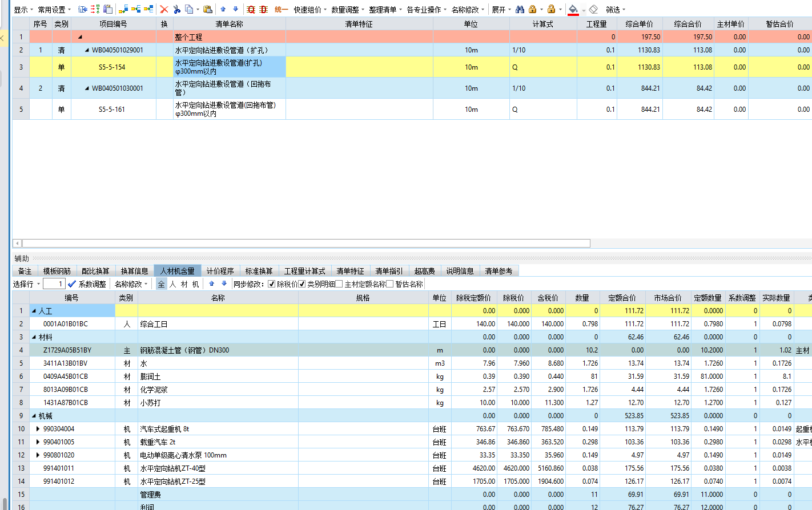Click the red-green row adjustment icon
This screenshot has height=510, width=812.
click(x=95, y=9)
